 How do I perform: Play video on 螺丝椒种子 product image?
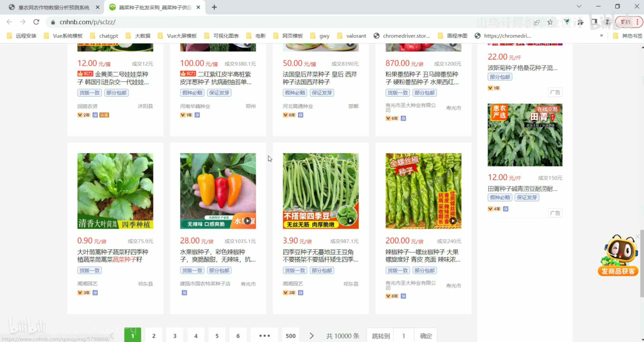pos(453,221)
